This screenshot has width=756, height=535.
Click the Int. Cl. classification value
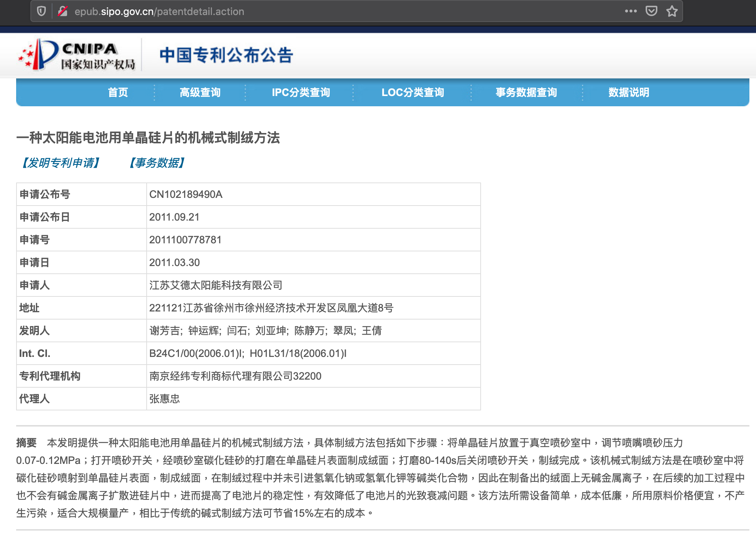coord(247,353)
